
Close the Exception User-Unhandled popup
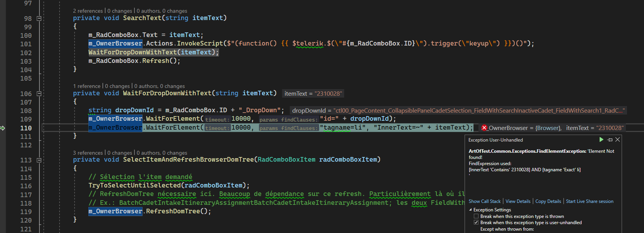(x=617, y=140)
